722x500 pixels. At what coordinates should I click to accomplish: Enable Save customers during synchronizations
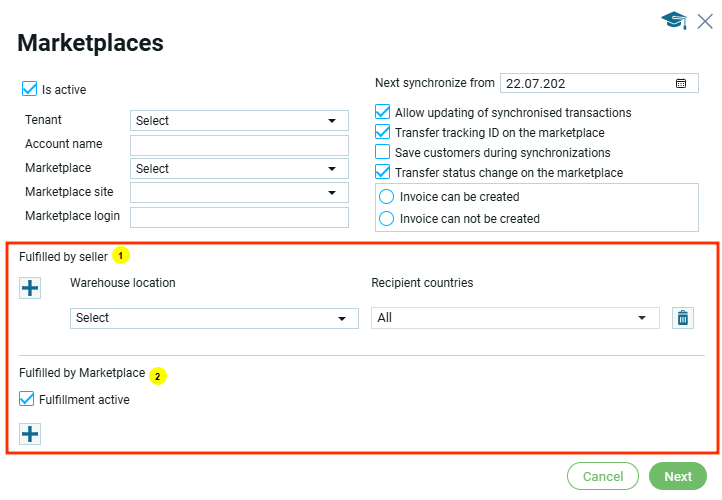coord(382,153)
